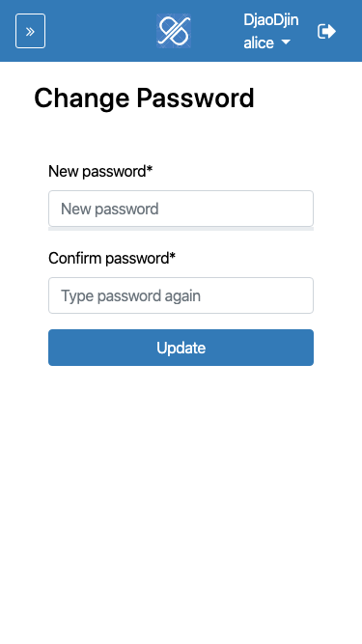Expand the caret next to alice

[286, 42]
